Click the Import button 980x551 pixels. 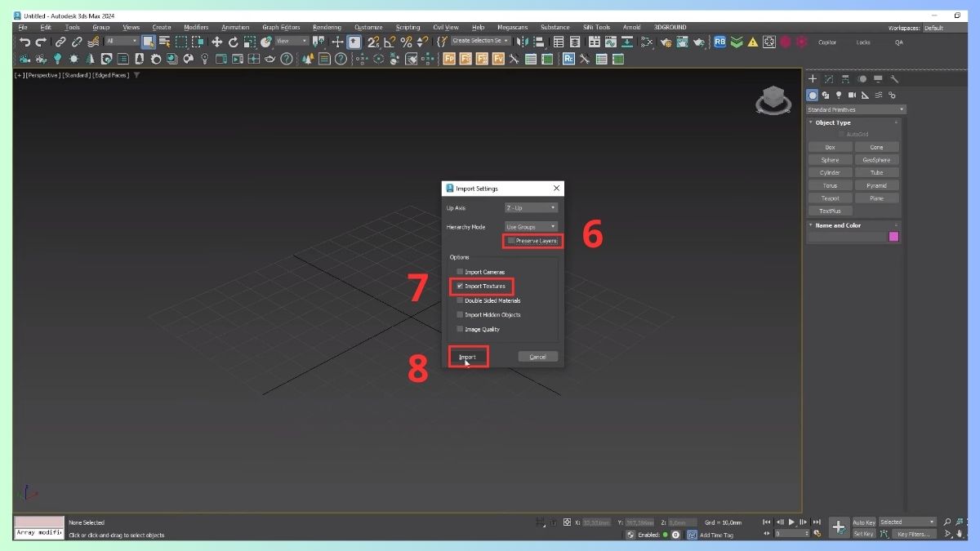click(x=467, y=357)
